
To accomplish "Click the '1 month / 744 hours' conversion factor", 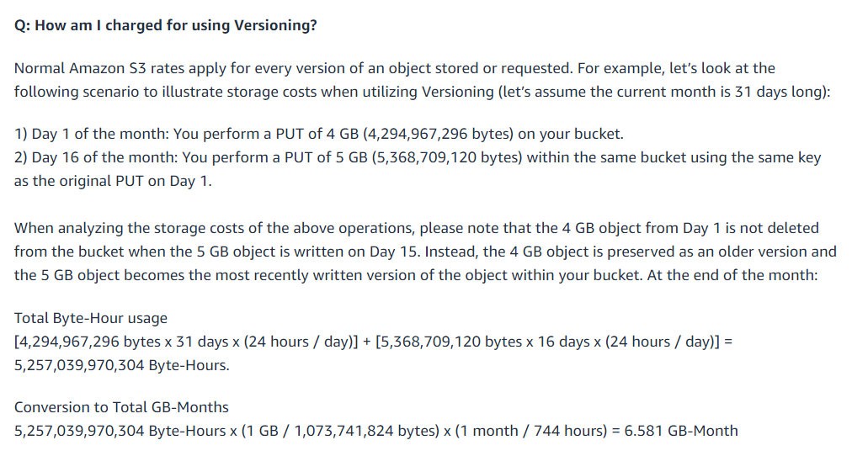I will [x=531, y=431].
